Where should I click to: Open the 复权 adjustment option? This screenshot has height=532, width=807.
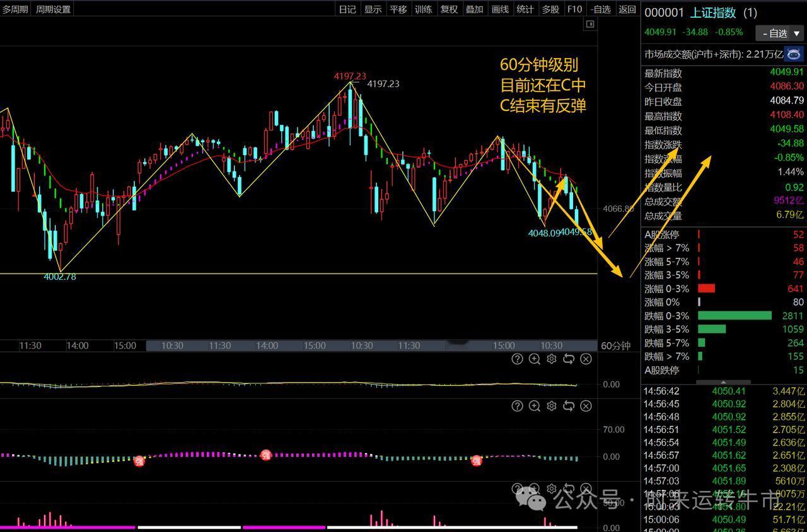click(x=449, y=9)
